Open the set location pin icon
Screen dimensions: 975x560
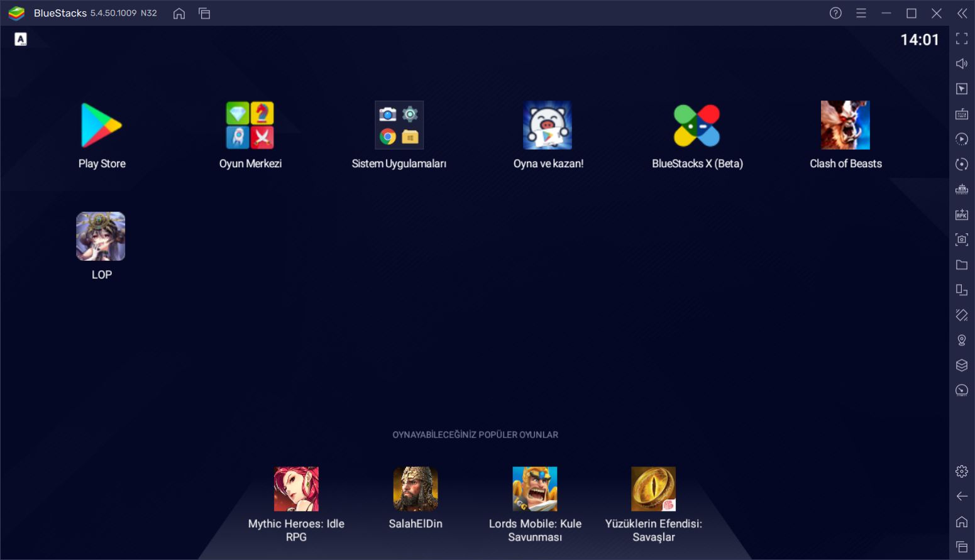[x=962, y=340]
